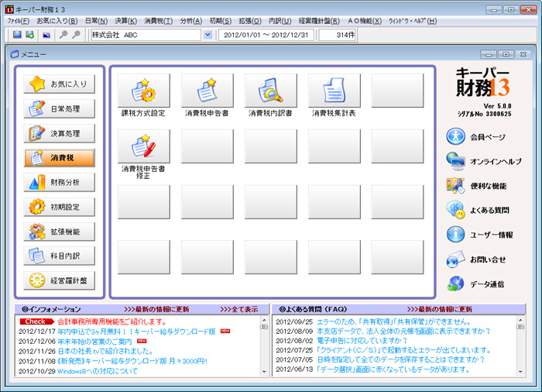
Task: Open FAQ データ選択 赤くなっている link
Action: tap(393, 370)
